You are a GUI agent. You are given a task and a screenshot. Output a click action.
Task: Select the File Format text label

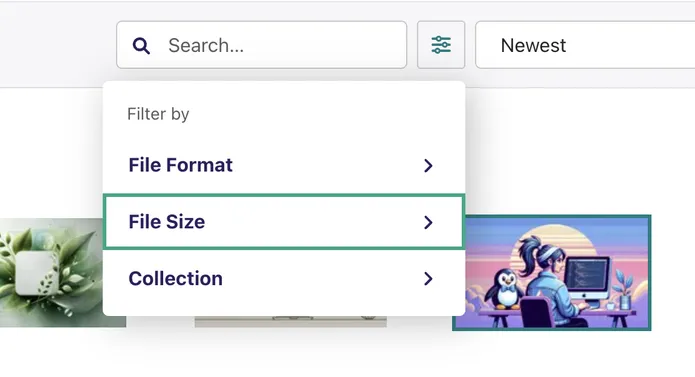click(180, 165)
